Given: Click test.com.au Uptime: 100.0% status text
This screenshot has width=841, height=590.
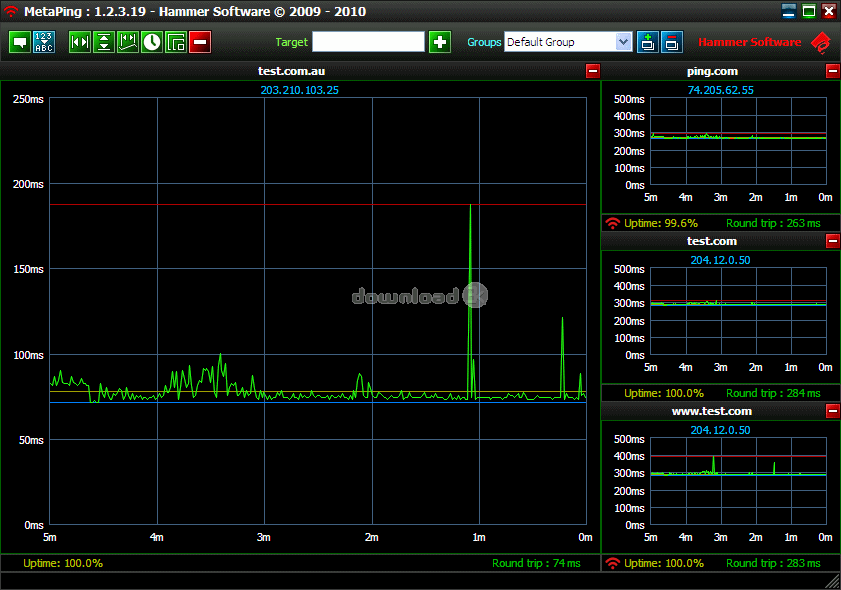Looking at the screenshot, I should point(63,563).
